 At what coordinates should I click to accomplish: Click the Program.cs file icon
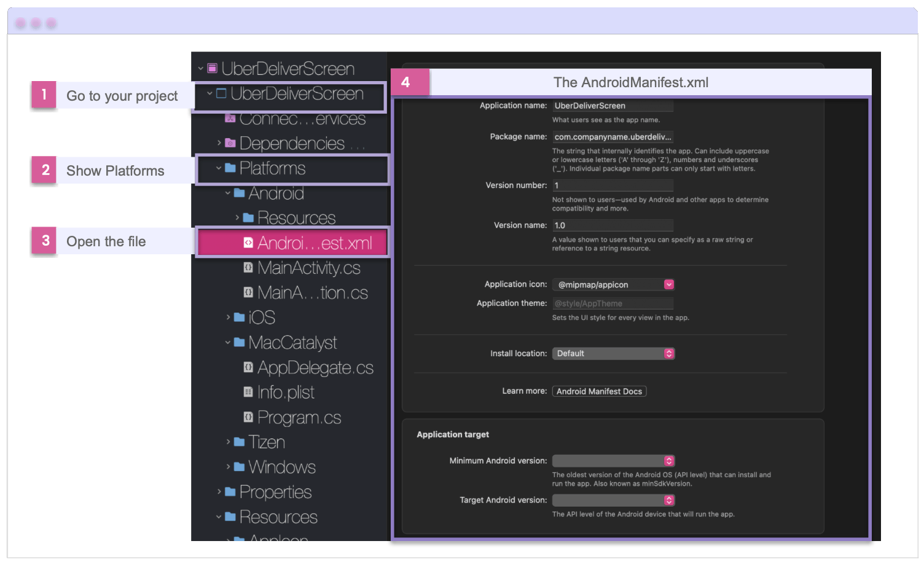tap(248, 417)
